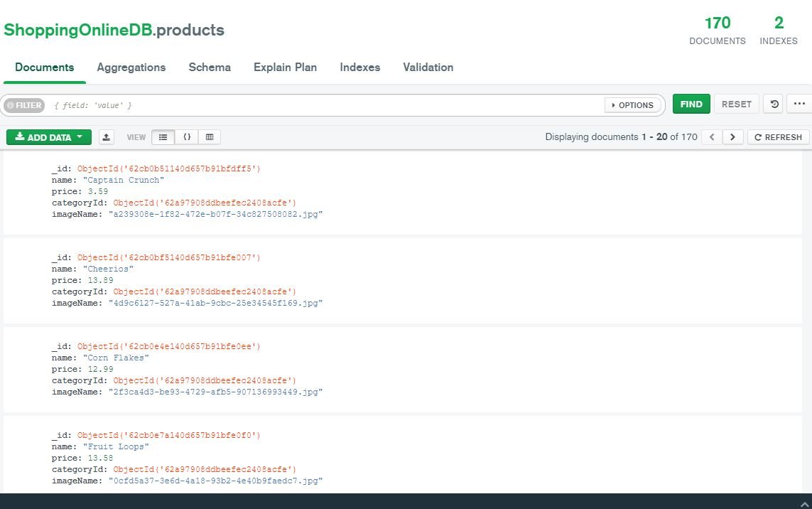
Task: Open the Indexes tab
Action: pyautogui.click(x=360, y=68)
